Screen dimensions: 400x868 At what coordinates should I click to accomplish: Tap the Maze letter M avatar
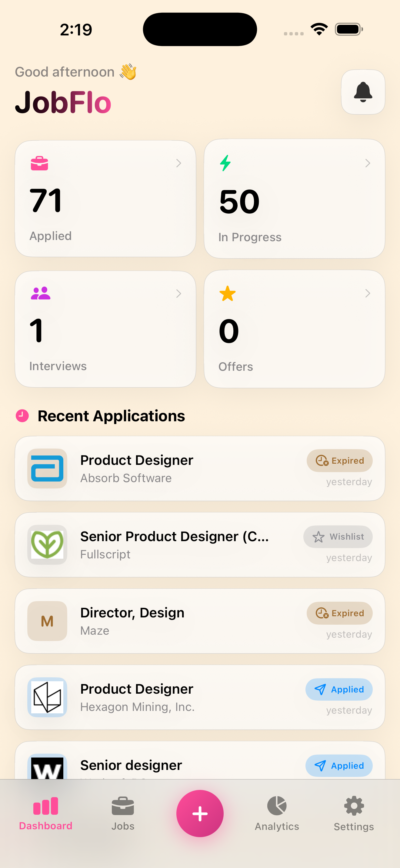pyautogui.click(x=47, y=621)
